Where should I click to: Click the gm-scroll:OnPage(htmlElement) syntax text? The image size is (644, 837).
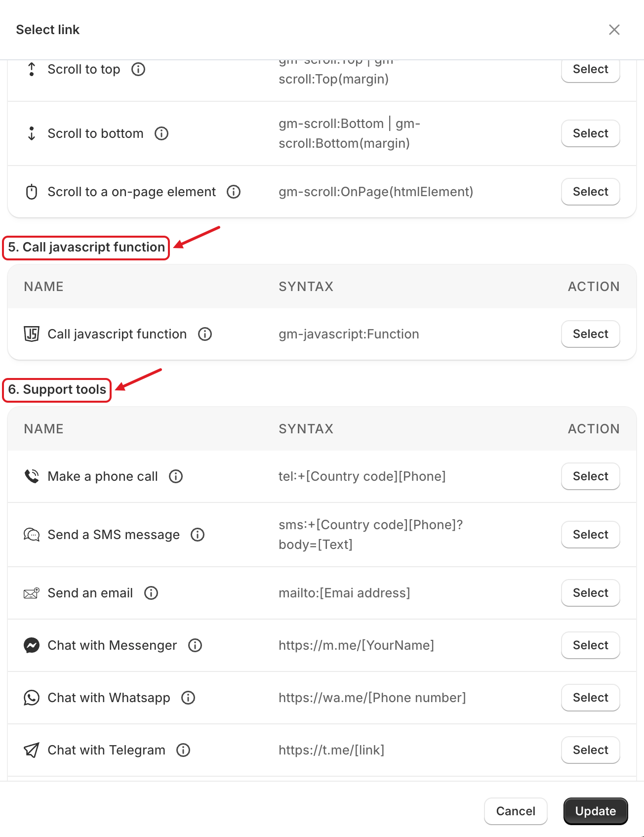coord(376,192)
